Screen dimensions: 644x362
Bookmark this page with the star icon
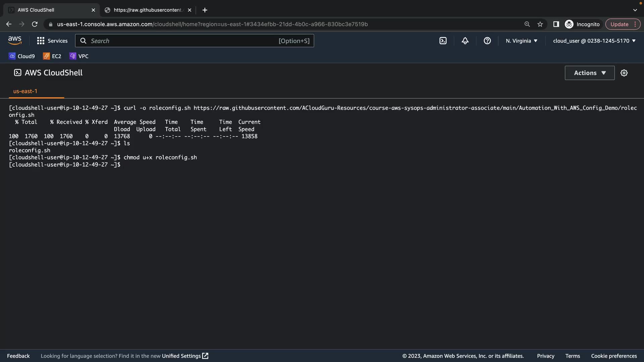pyautogui.click(x=540, y=24)
